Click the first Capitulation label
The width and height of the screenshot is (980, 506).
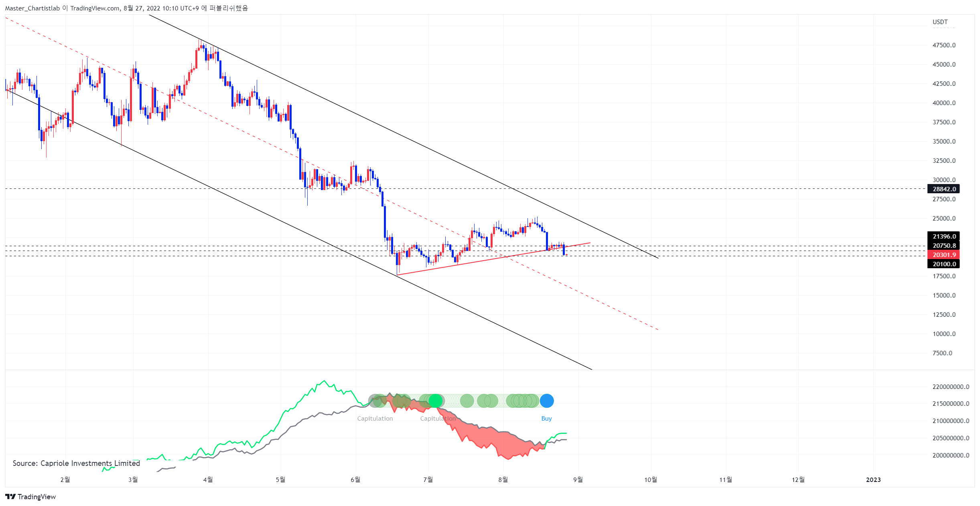click(x=375, y=418)
